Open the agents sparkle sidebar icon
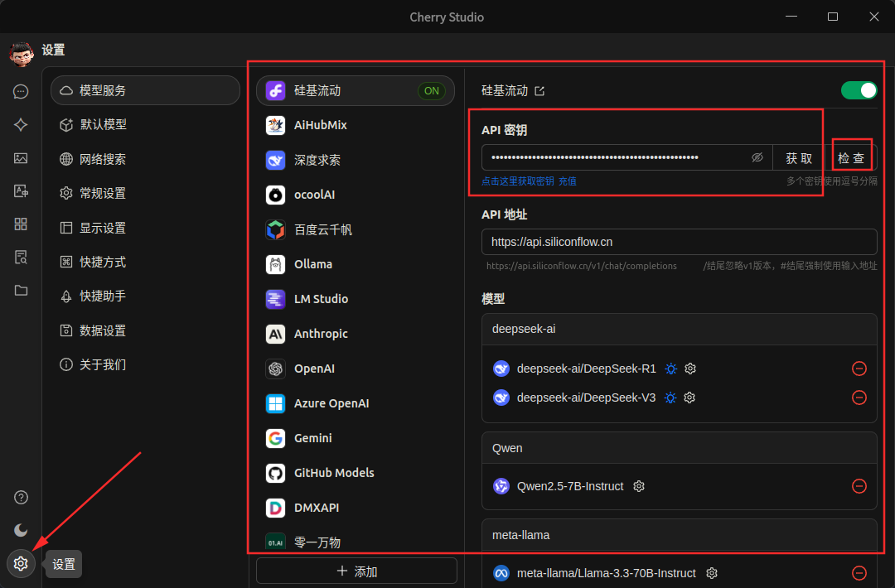The height and width of the screenshot is (588, 895). [21, 124]
